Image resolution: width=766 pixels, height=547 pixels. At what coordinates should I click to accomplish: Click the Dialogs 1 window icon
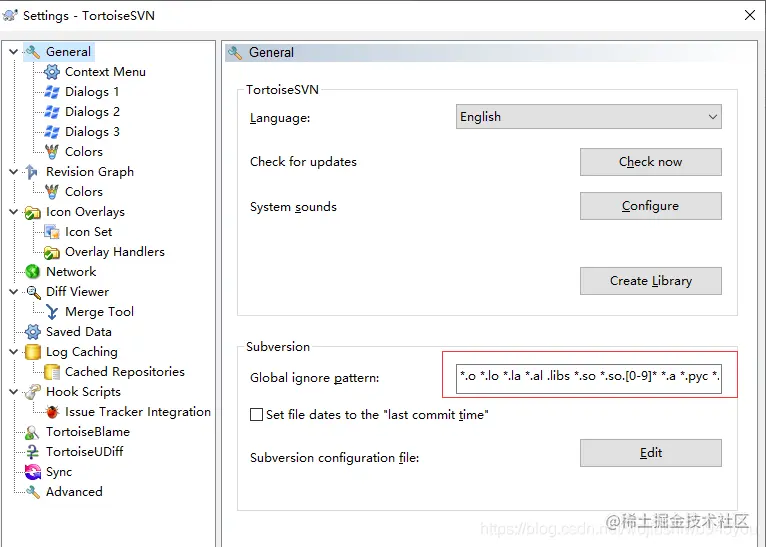52,92
